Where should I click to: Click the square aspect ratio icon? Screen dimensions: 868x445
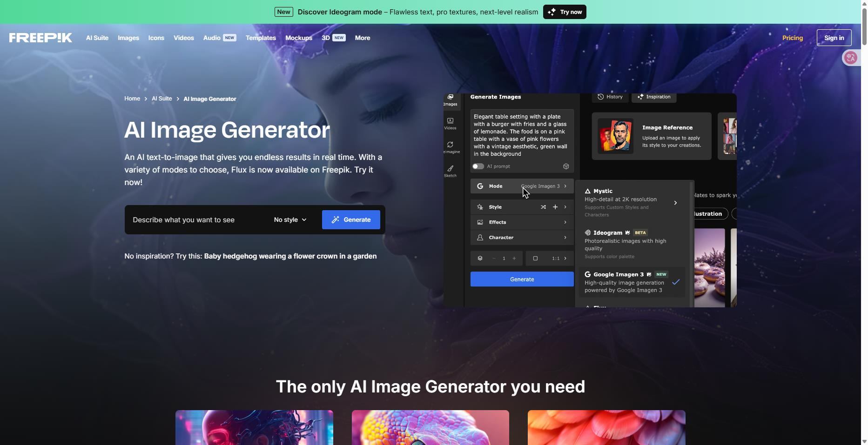click(535, 258)
